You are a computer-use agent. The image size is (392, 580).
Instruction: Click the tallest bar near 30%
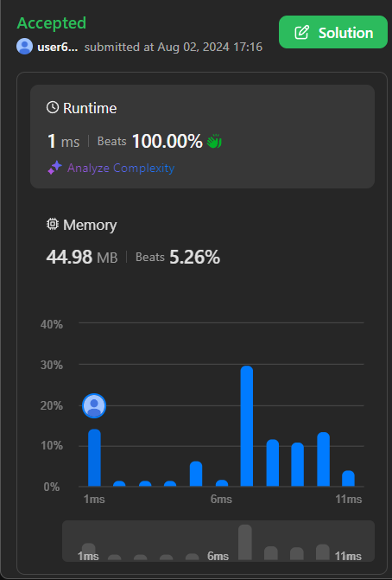(247, 426)
